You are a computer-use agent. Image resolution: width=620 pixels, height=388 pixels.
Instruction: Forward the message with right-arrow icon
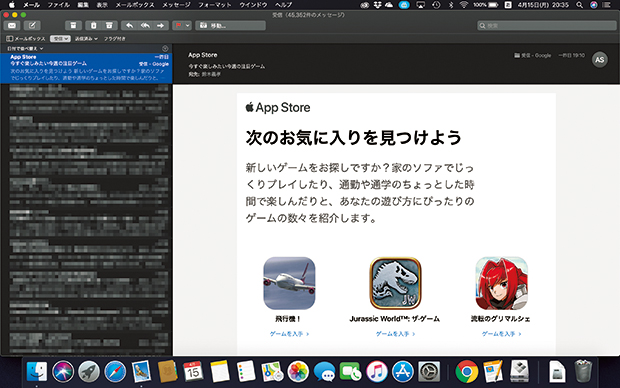(161, 26)
